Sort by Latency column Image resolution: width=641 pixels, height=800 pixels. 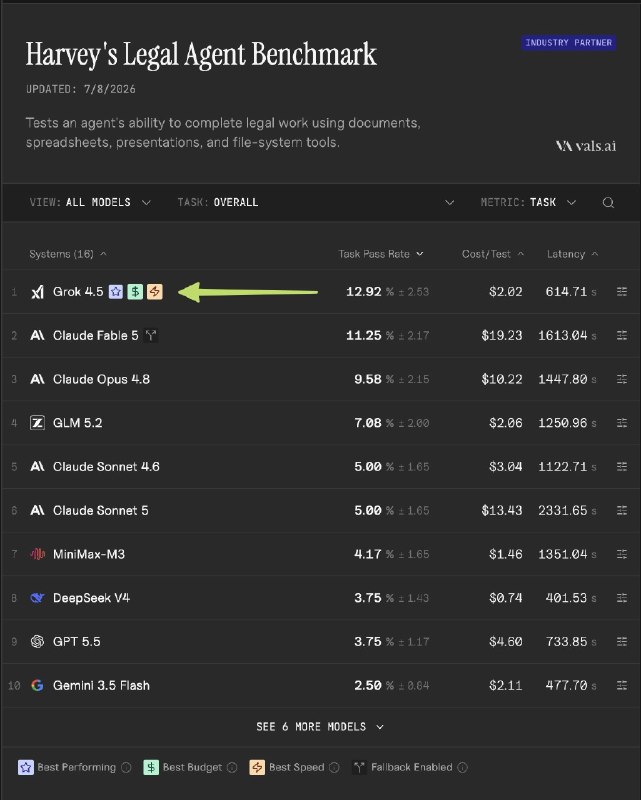click(x=572, y=254)
